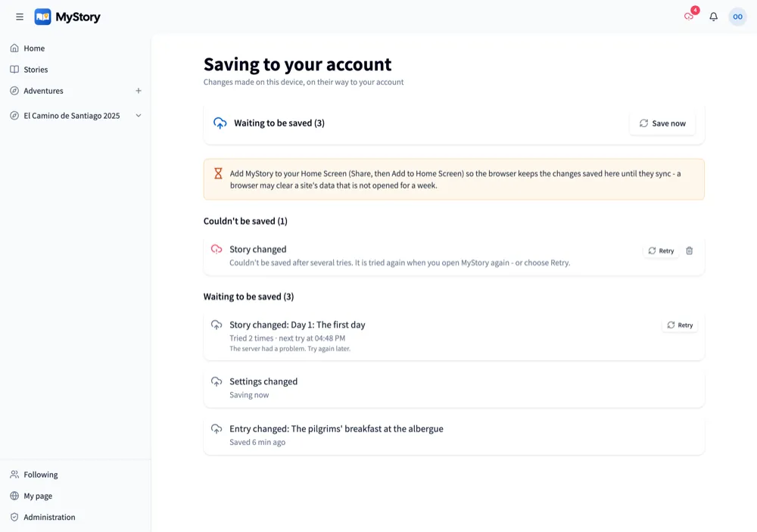
Task: Delete the failed Story changed item
Action: pyautogui.click(x=690, y=251)
